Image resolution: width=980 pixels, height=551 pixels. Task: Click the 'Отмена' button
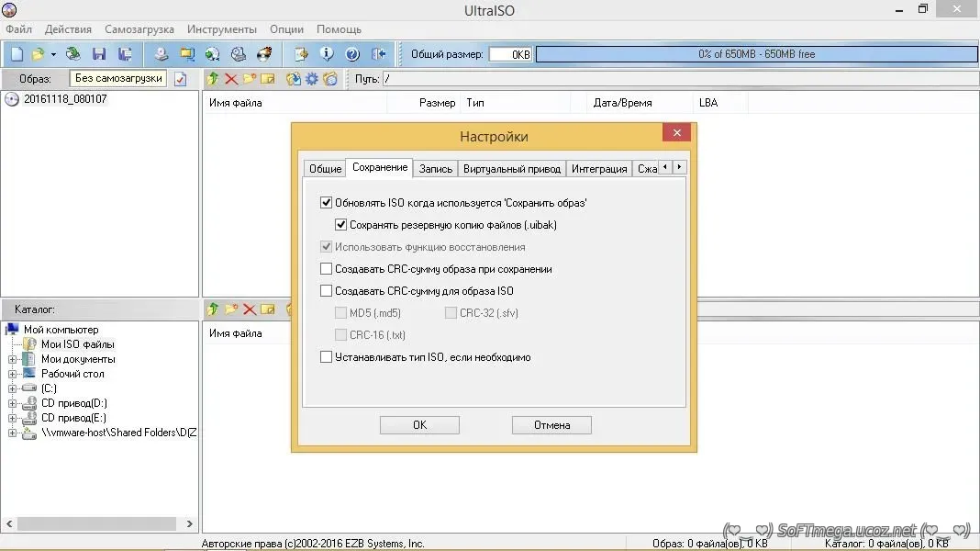click(551, 425)
